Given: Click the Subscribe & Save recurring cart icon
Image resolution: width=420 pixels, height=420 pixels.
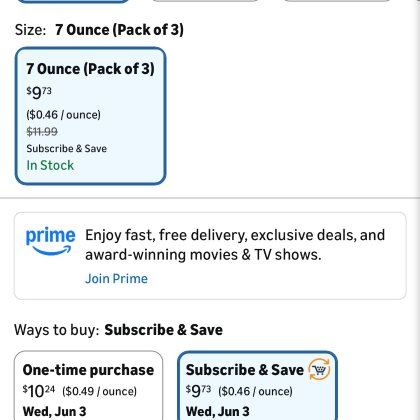Looking at the screenshot, I should (x=319, y=369).
